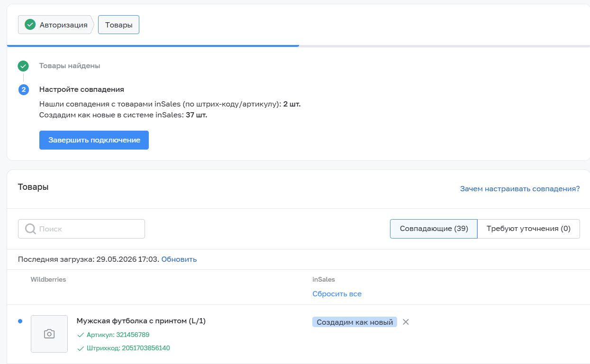Image resolution: width=590 pixels, height=364 pixels.
Task: Click the checkmark next to Штрихкод: 2051703856140
Action: (x=80, y=348)
